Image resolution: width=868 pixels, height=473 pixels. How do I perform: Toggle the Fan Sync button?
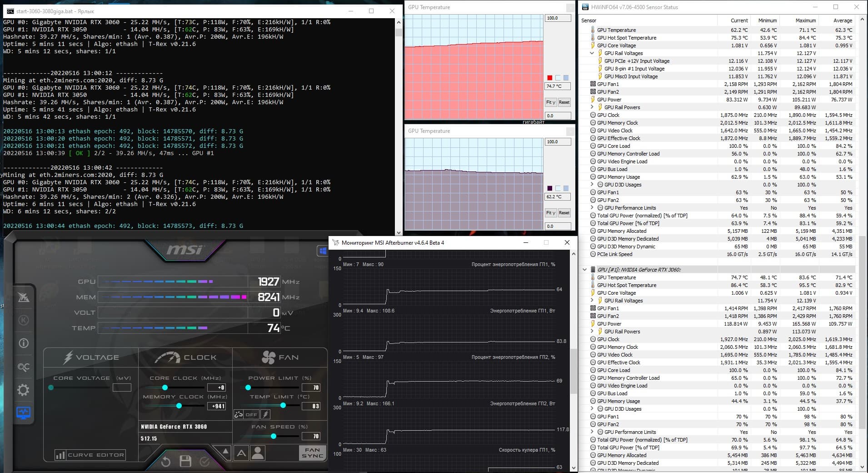click(312, 453)
